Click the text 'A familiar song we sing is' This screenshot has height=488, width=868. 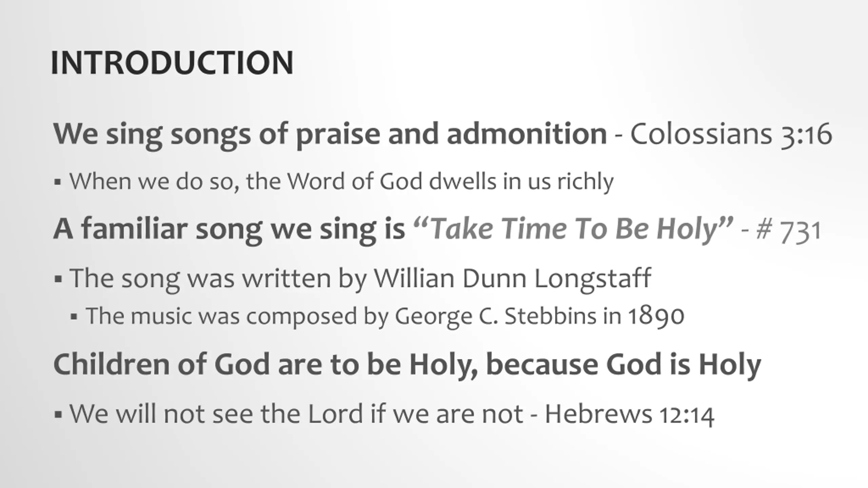click(x=229, y=229)
